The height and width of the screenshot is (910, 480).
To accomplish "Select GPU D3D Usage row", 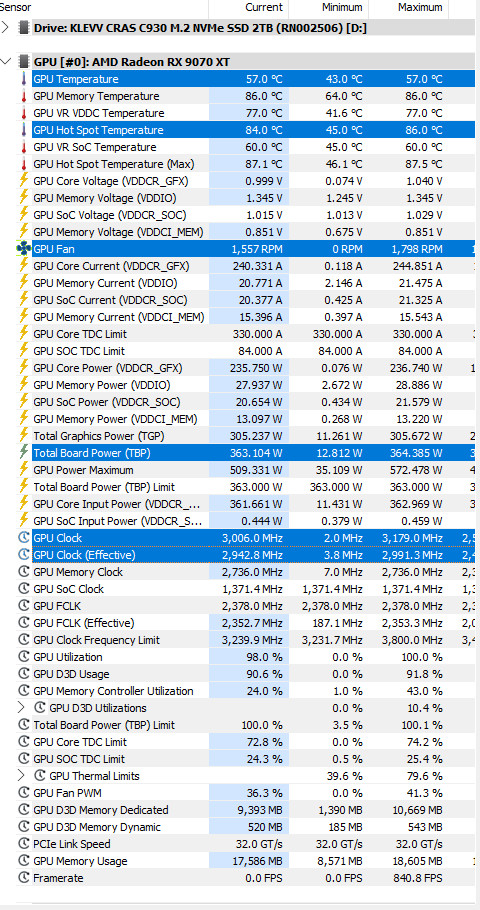I will pos(253,674).
